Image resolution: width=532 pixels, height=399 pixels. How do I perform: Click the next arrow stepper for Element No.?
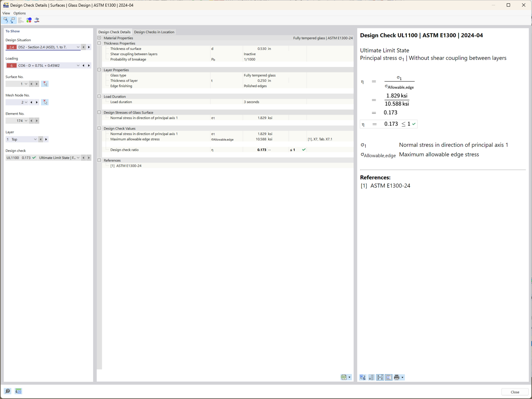point(37,121)
